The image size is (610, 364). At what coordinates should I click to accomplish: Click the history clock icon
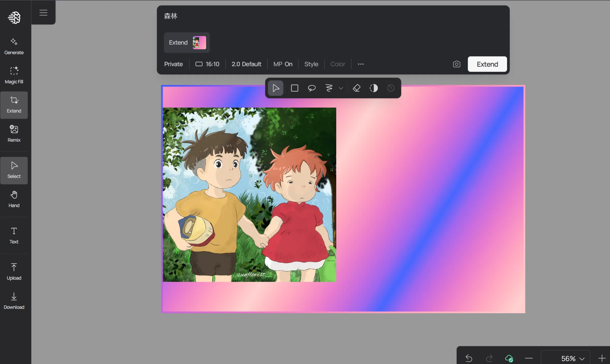tap(391, 88)
